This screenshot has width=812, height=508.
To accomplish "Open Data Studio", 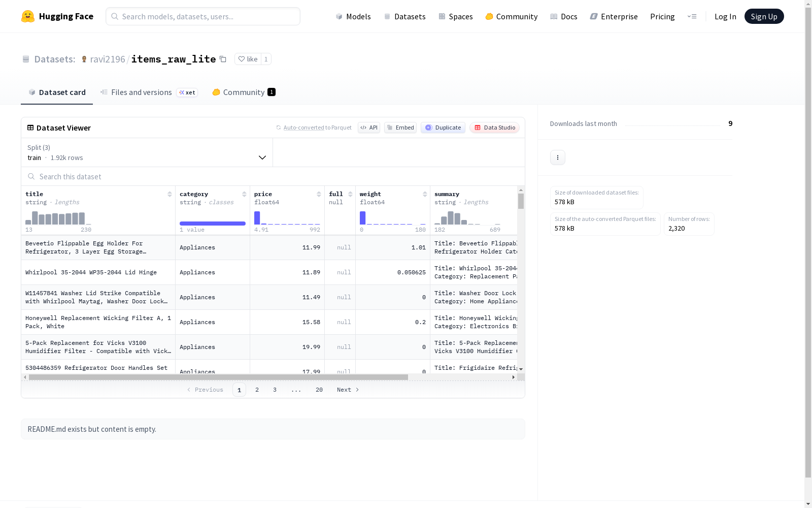I will point(494,128).
